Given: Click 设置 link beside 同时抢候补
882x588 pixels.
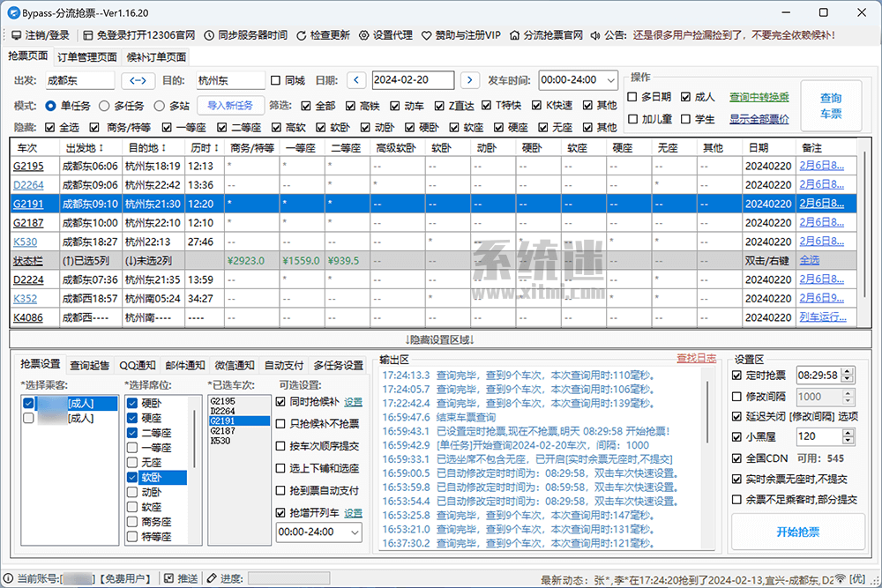Looking at the screenshot, I should coord(354,402).
